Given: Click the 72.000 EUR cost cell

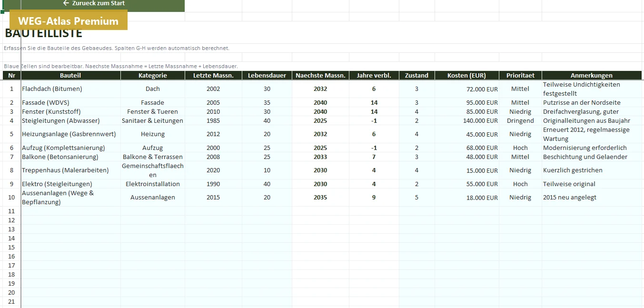Looking at the screenshot, I should 467,89.
